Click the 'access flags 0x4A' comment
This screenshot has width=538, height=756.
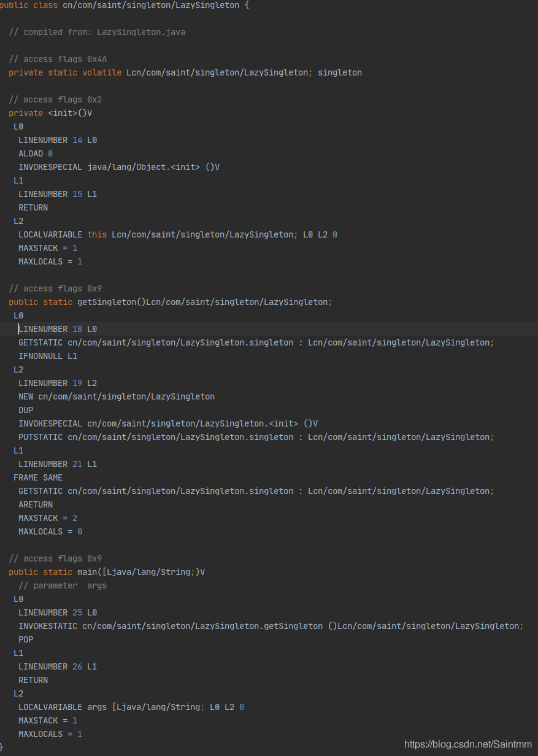(58, 59)
